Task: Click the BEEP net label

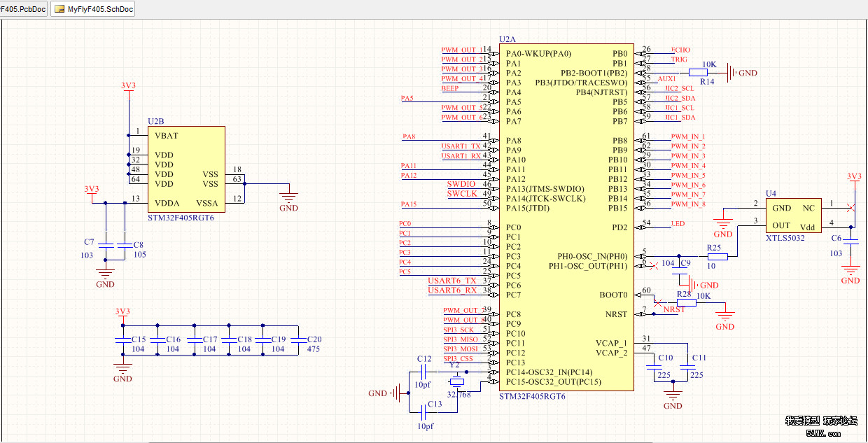Action: click(451, 89)
